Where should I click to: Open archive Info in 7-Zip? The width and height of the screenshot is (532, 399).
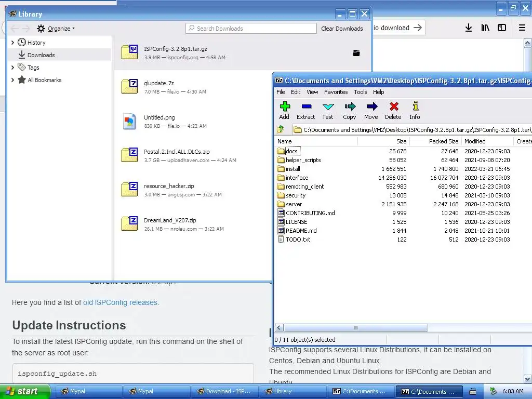point(415,111)
